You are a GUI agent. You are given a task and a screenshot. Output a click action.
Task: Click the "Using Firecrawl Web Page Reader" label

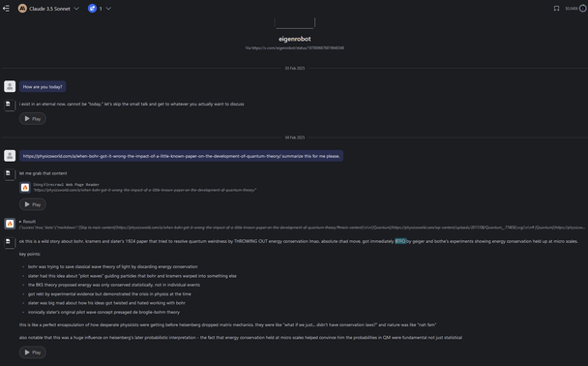pos(66,184)
